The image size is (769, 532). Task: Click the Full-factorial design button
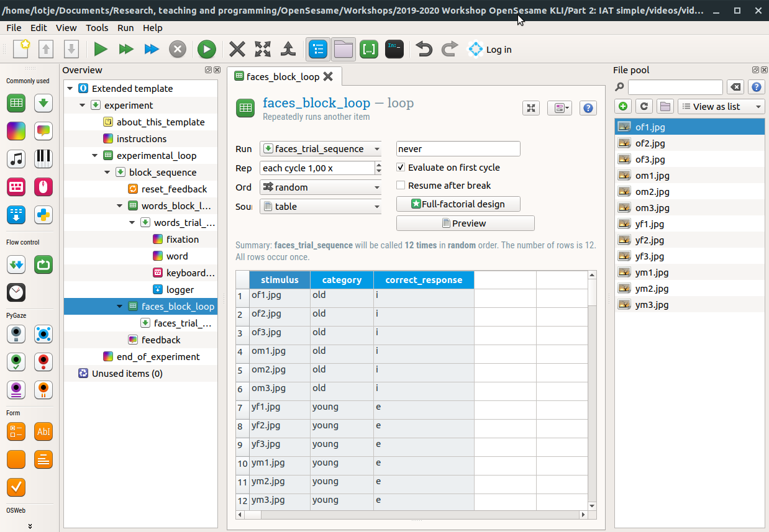[458, 204]
